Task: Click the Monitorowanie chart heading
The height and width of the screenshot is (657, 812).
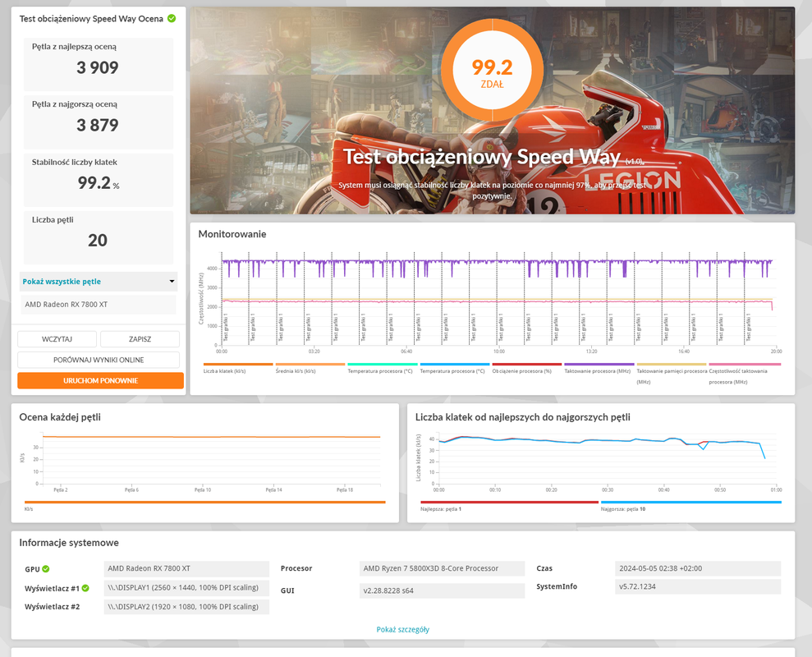Action: coord(232,234)
